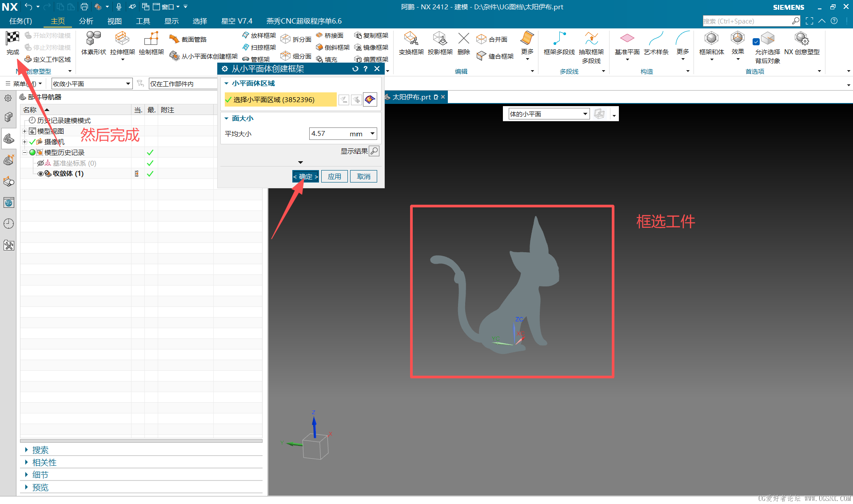This screenshot has width=853, height=504.
Task: Switch to the 分析 ribbon tab
Action: [x=86, y=21]
